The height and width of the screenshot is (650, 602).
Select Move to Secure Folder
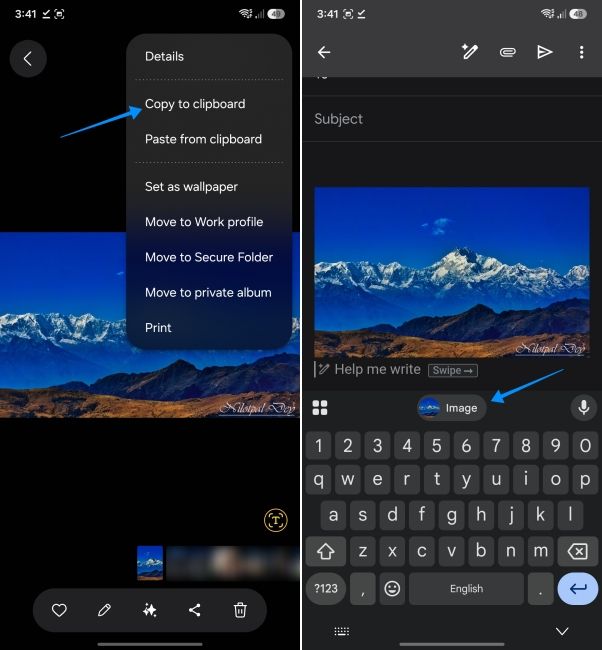click(x=209, y=257)
